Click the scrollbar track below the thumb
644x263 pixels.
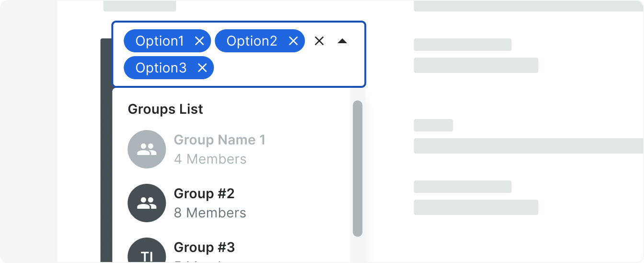click(x=357, y=250)
